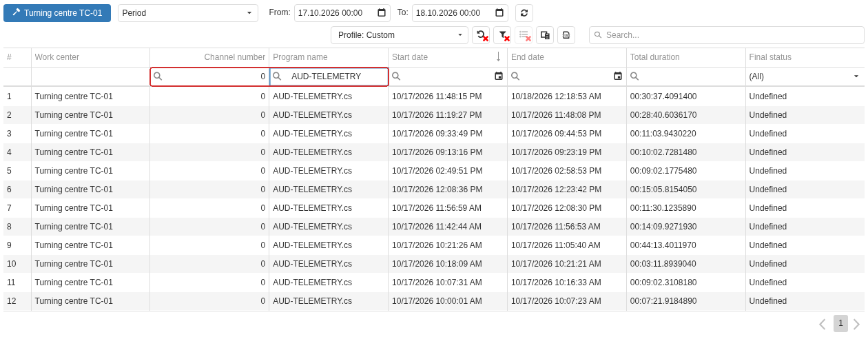
Task: Select duration 00:44:13.4011970 cell
Action: coord(686,245)
